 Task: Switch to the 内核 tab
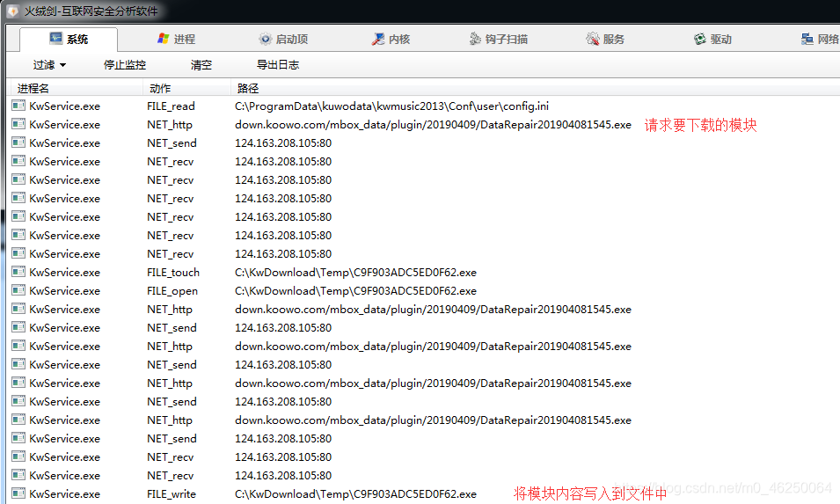point(391,39)
